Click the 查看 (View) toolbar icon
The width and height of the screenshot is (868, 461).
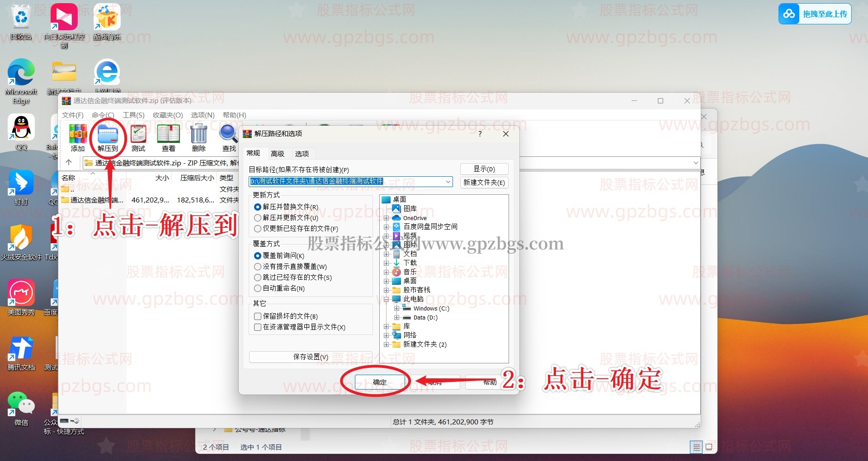169,138
